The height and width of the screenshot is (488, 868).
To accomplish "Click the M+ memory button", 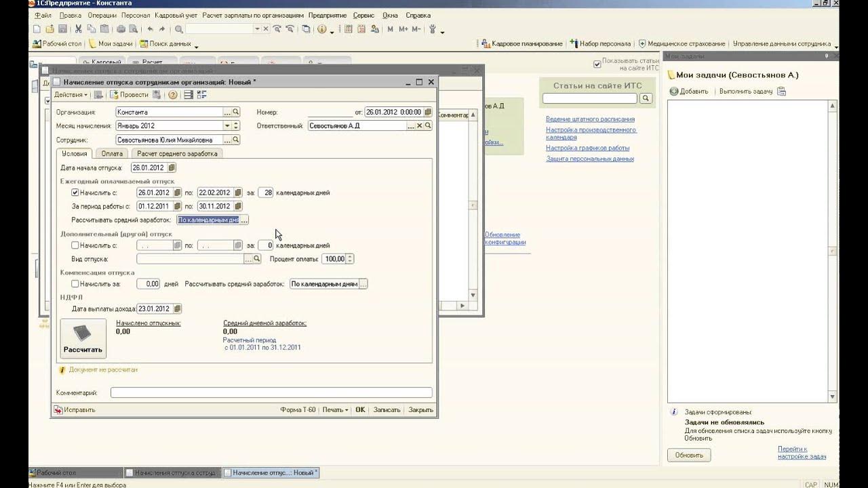I will 403,29.
